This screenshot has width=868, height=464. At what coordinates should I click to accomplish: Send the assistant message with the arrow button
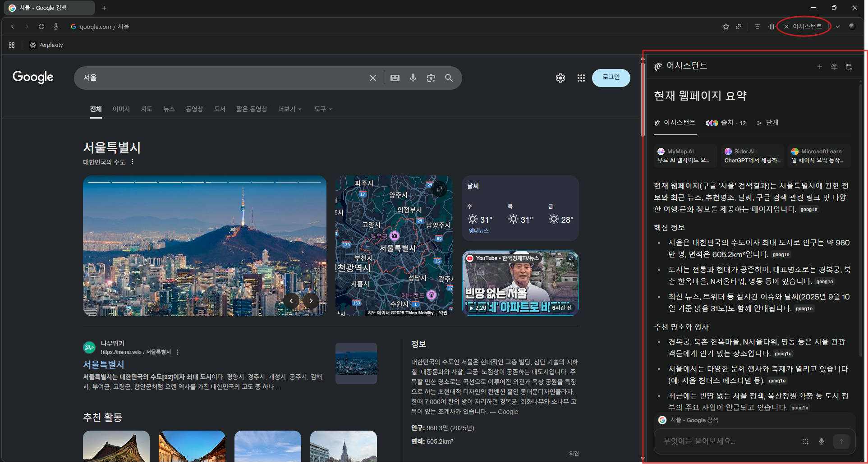(841, 441)
